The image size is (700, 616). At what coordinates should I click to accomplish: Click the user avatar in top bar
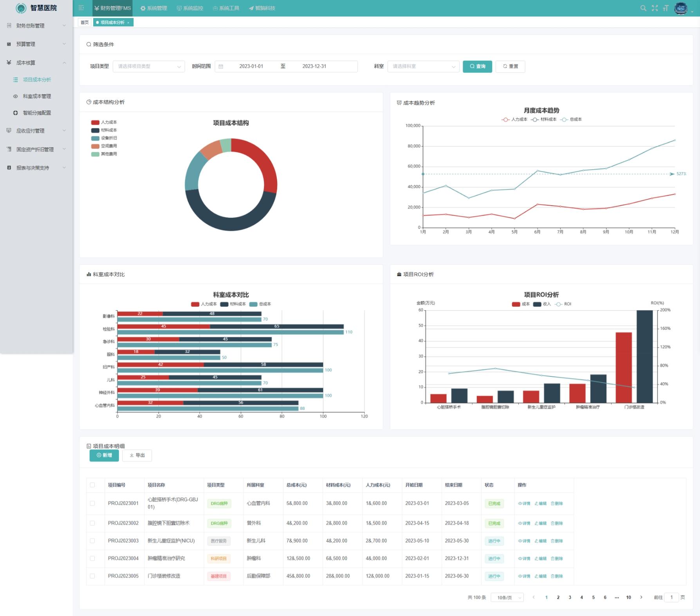[x=681, y=8]
